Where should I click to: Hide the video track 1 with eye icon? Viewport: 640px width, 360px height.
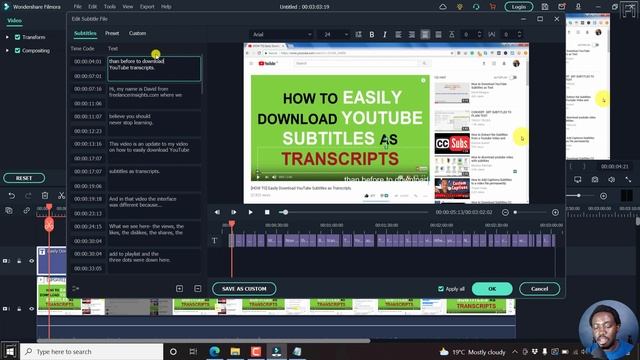(x=31, y=309)
